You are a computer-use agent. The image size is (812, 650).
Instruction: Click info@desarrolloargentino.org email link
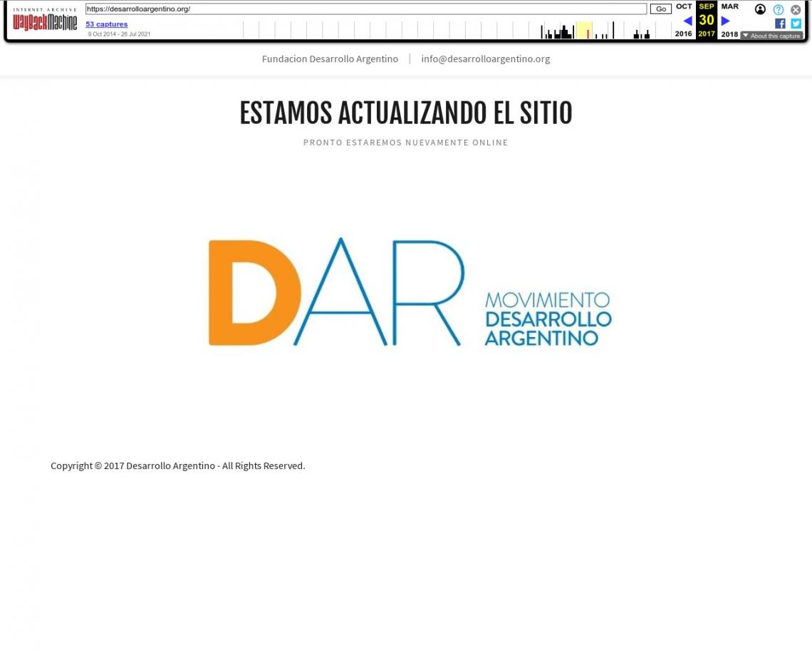pyautogui.click(x=485, y=59)
